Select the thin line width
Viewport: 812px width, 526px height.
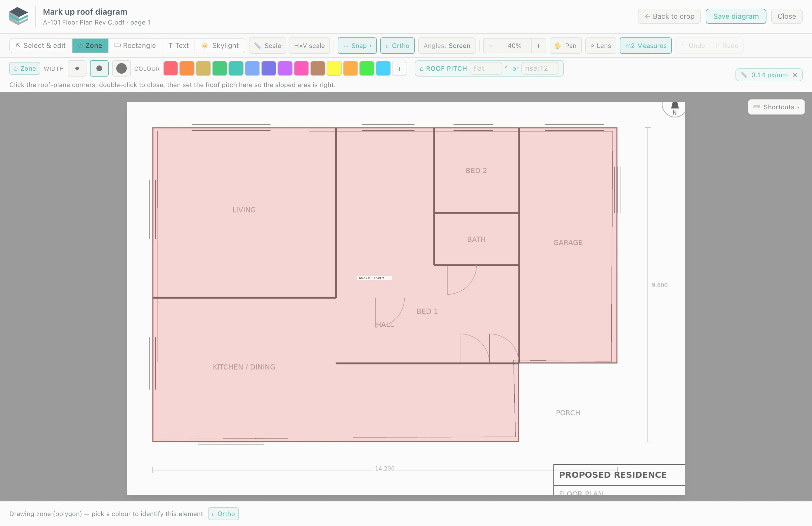[77, 68]
